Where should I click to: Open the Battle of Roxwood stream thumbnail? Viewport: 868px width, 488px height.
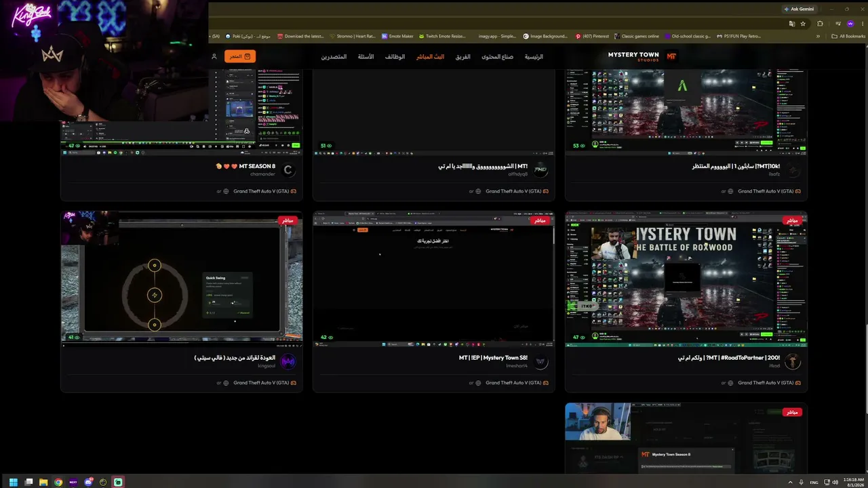tap(686, 279)
